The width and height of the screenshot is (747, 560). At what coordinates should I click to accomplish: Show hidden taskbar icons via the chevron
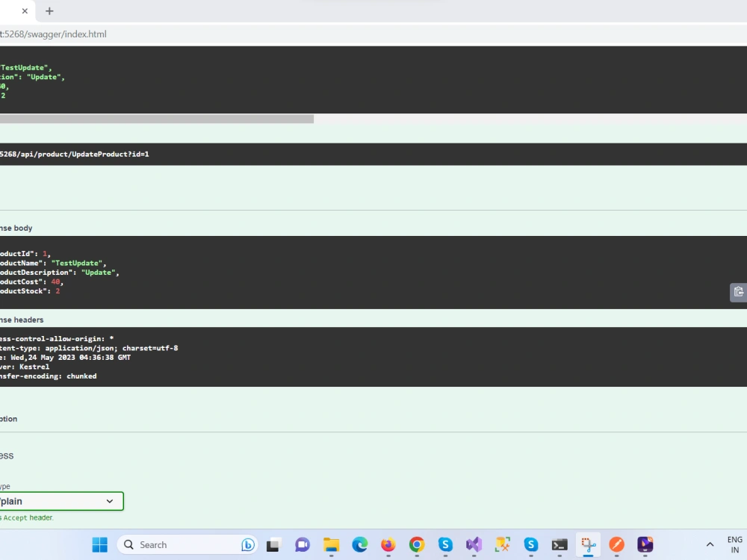coord(710,544)
